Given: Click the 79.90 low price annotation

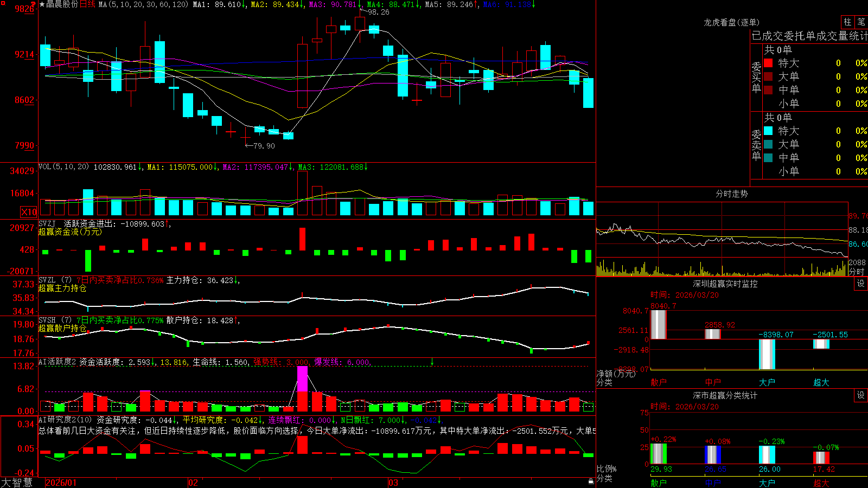Looking at the screenshot, I should 264,146.
